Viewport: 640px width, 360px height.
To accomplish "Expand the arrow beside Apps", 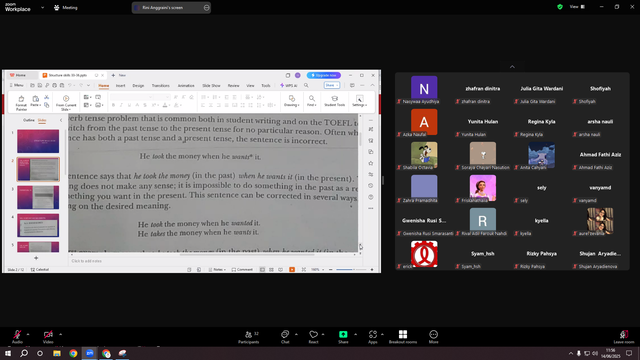I will (382, 334).
